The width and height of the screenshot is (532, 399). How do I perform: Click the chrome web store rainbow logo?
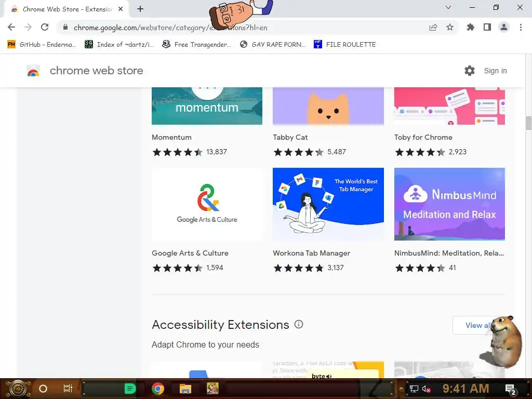coord(33,71)
